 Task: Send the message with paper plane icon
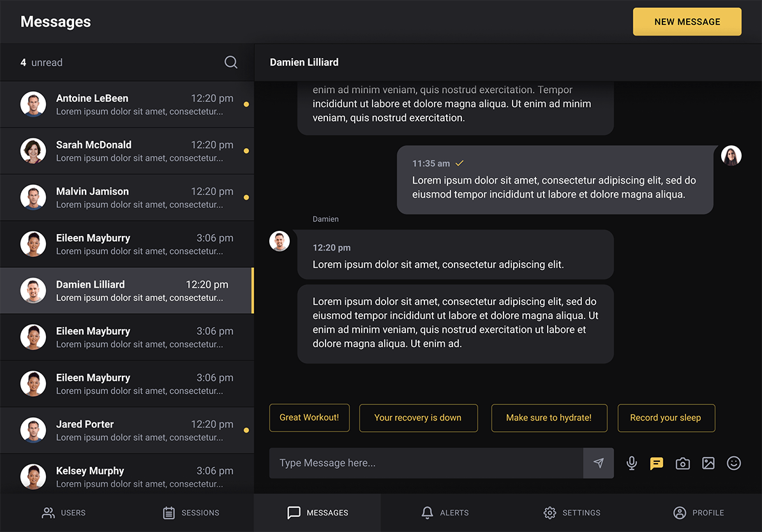[x=599, y=463]
